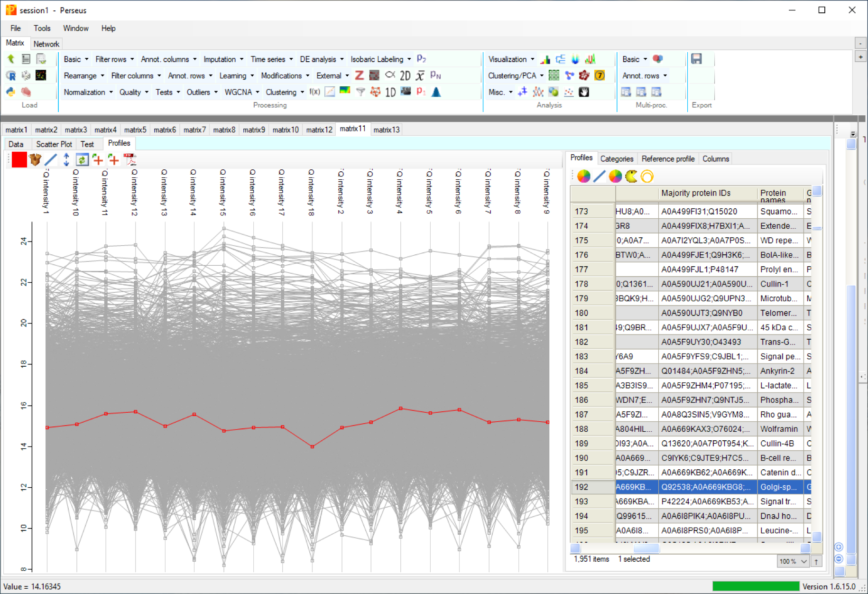Open the Tools menu
Image resolution: width=868 pixels, height=594 pixels.
pos(42,28)
